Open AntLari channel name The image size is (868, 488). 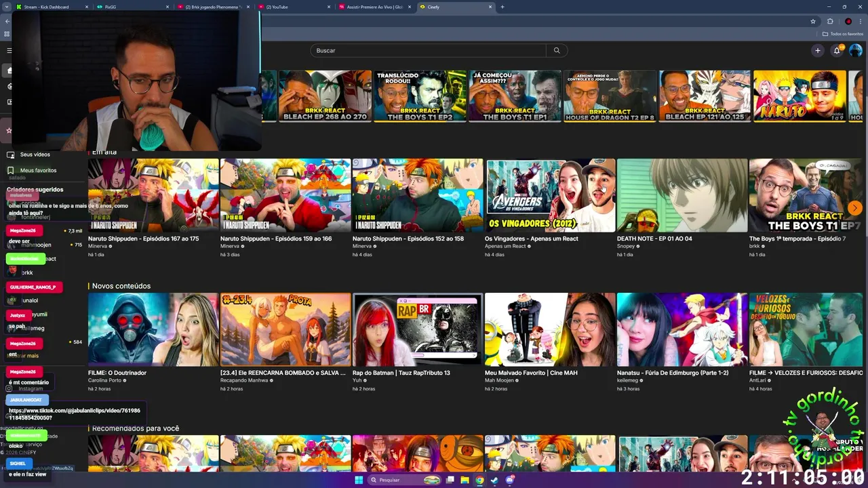tap(757, 380)
